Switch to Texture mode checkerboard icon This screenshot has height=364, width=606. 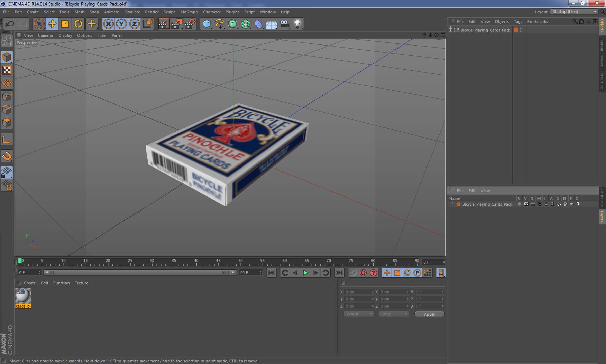[x=7, y=70]
